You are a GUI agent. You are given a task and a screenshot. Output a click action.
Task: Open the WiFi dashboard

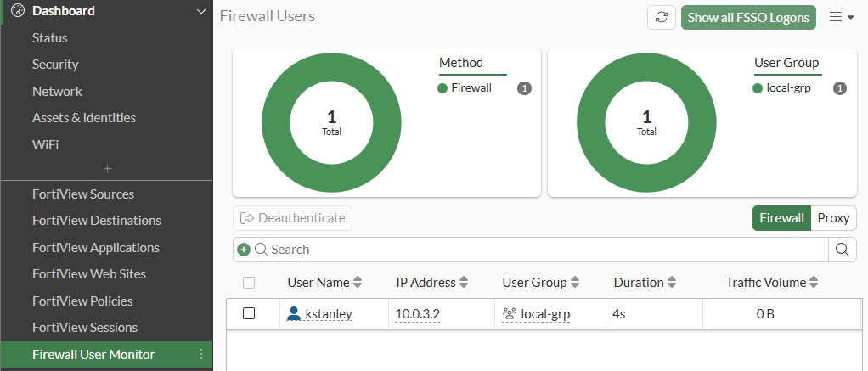pos(45,144)
